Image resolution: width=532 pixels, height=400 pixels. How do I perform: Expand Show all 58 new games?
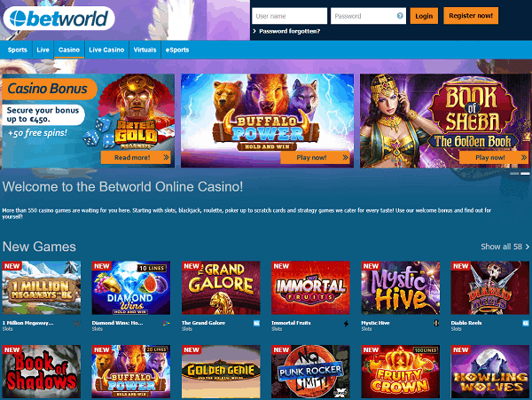tap(505, 247)
